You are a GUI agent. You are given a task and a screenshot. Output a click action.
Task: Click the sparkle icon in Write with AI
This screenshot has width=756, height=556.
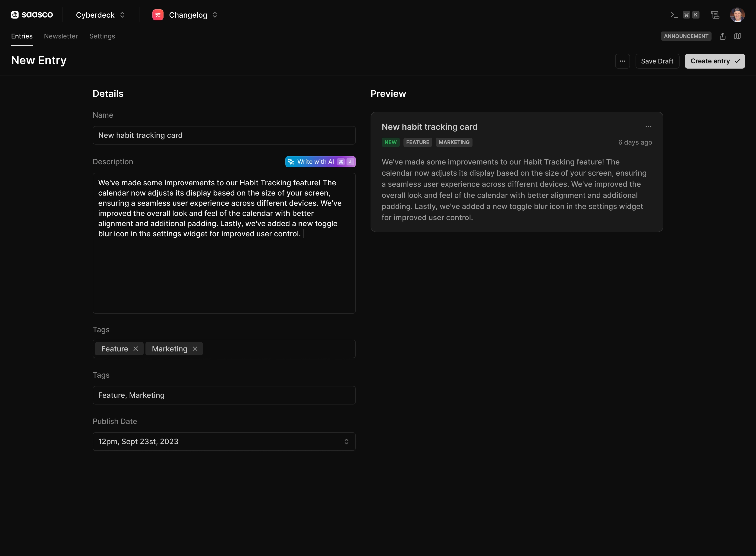point(291,161)
